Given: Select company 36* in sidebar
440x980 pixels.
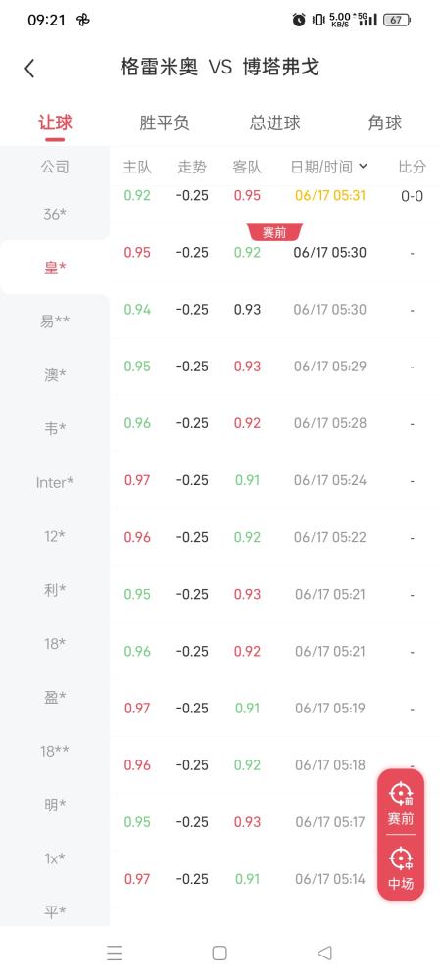Looking at the screenshot, I should coord(55,214).
